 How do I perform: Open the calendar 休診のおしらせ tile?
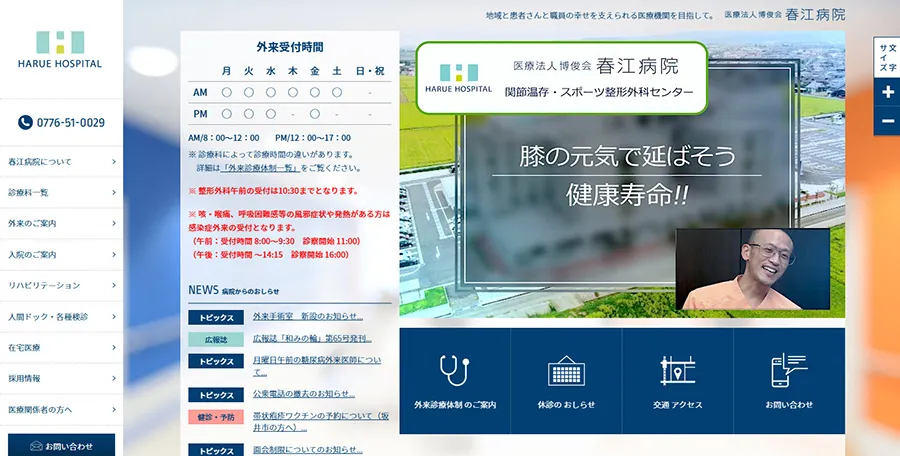[566, 381]
